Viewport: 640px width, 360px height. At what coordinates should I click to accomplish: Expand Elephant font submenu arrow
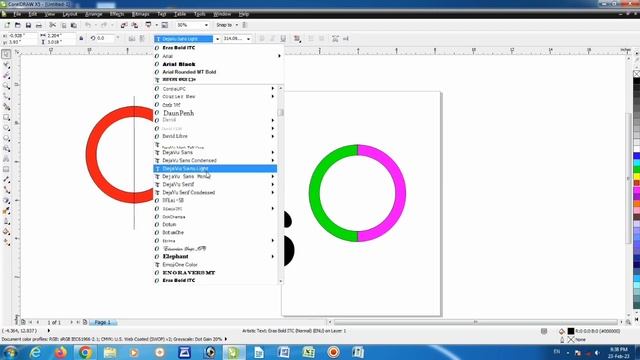[x=273, y=257]
